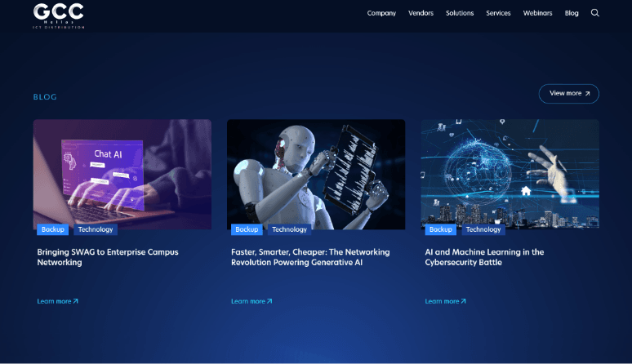Click the GCC Hellas logo
This screenshot has height=364, width=632.
tap(59, 15)
